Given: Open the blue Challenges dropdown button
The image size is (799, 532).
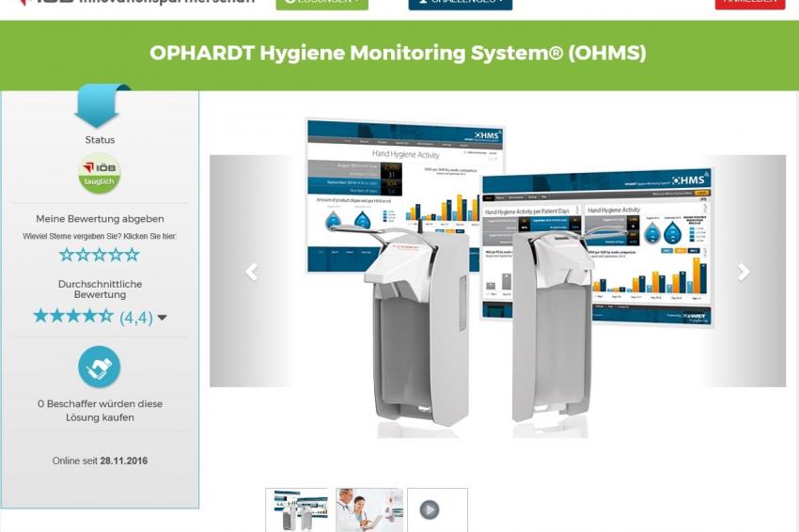Looking at the screenshot, I should pos(461,4).
